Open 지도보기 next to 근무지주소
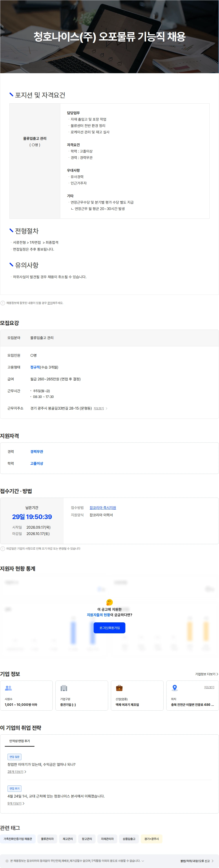The image size is (219, 868). click(x=99, y=408)
